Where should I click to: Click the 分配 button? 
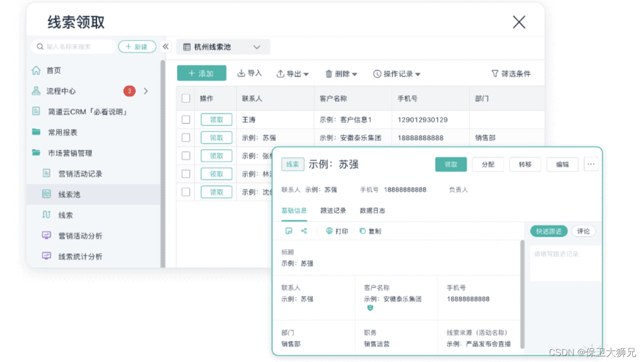pyautogui.click(x=488, y=164)
